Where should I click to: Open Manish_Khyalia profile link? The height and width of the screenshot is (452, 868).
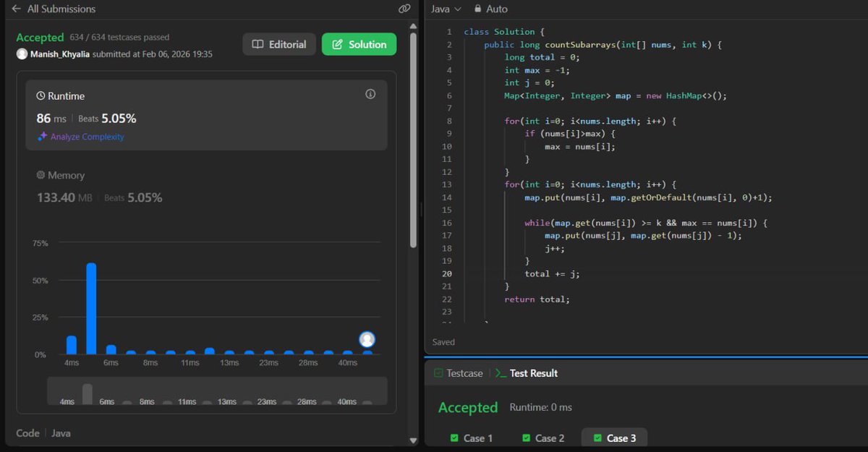click(x=59, y=54)
